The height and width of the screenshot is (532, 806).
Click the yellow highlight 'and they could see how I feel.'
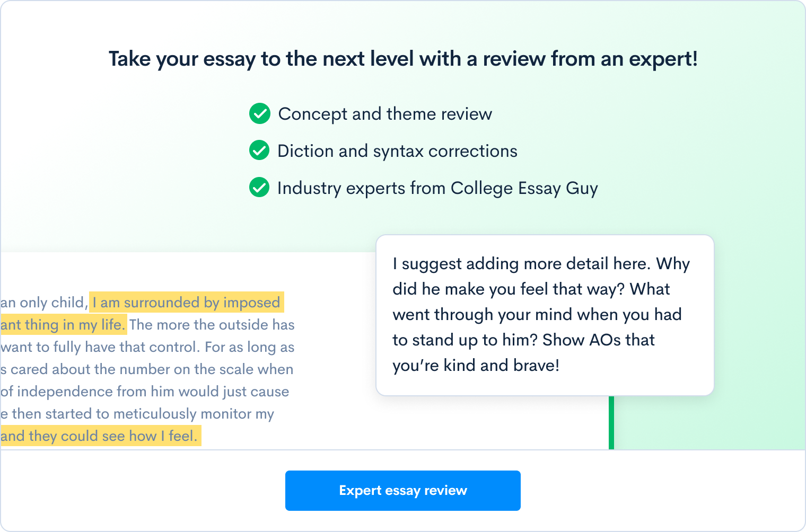(100, 436)
